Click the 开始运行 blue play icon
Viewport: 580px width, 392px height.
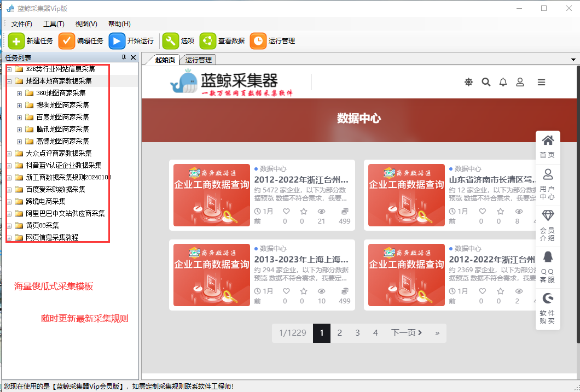coord(117,40)
